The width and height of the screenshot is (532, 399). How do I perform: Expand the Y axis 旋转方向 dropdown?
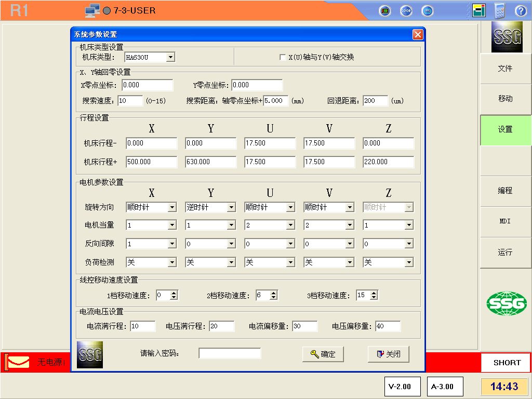(231, 207)
